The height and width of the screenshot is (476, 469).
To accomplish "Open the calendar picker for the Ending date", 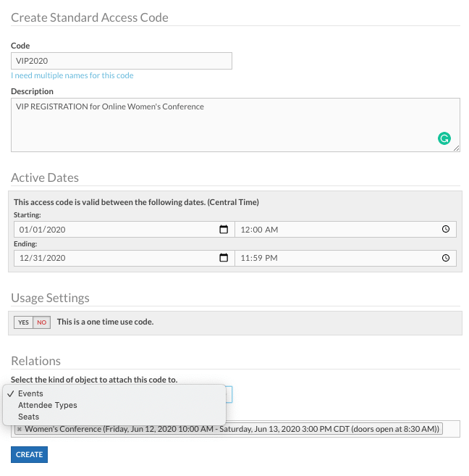I will point(224,258).
